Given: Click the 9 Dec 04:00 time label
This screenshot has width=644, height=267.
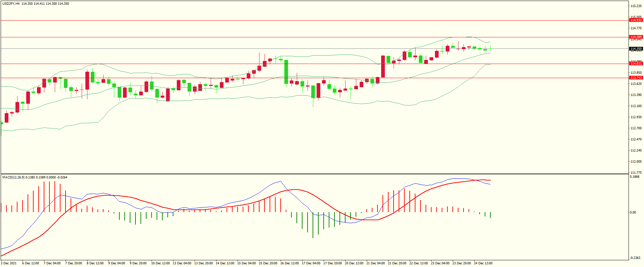Looking at the screenshot, I should coord(117,263).
